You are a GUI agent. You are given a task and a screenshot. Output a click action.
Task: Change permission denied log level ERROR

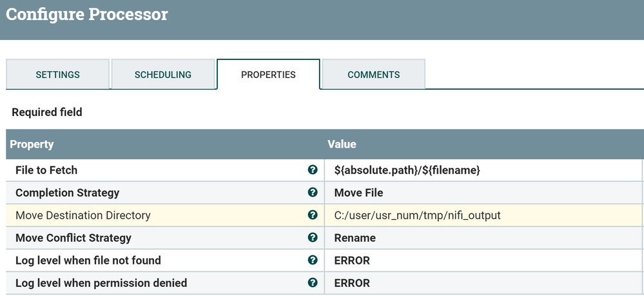pos(352,283)
